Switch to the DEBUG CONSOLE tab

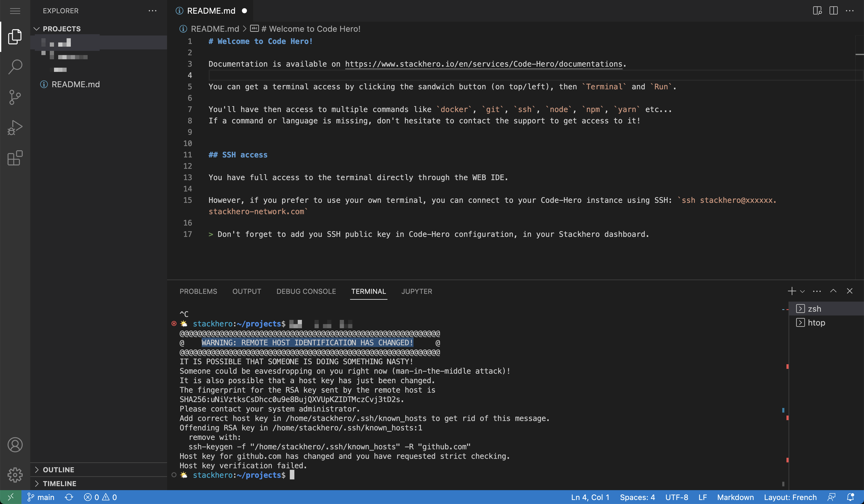coord(306,292)
